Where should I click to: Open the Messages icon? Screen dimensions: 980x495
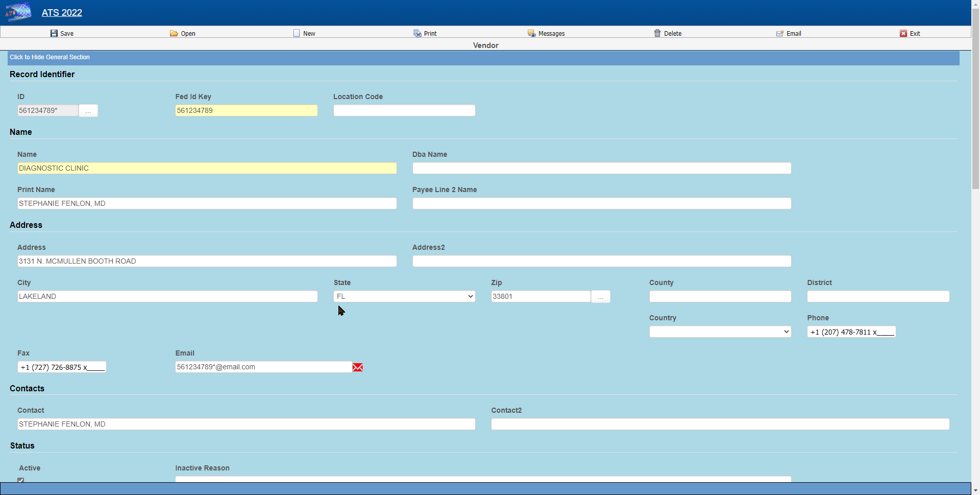pyautogui.click(x=531, y=33)
